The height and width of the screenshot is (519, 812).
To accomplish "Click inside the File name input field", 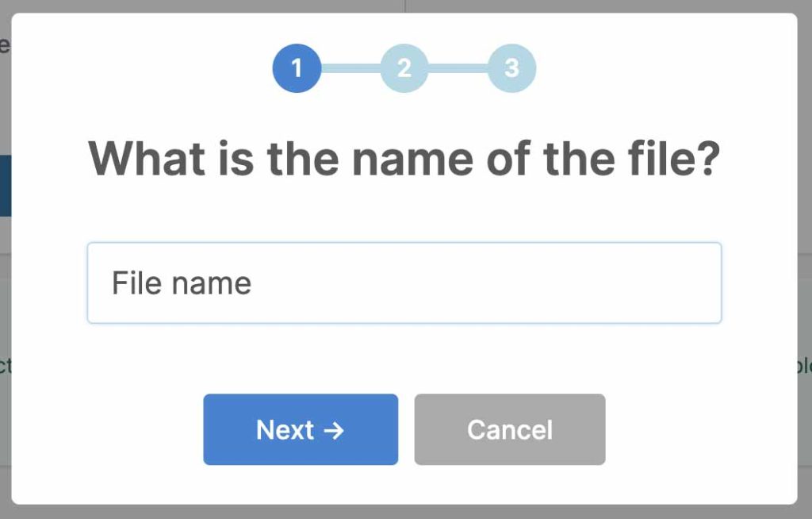I will 404,283.
